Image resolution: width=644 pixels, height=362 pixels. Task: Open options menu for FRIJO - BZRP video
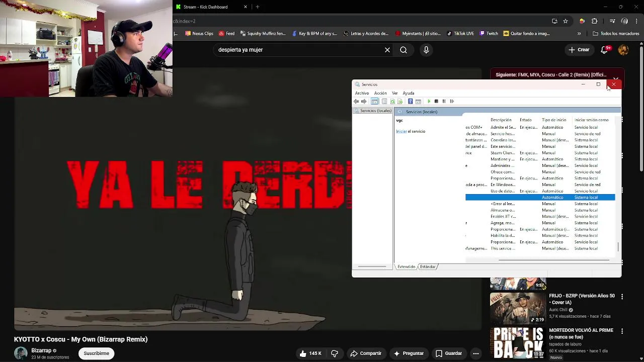tap(622, 297)
